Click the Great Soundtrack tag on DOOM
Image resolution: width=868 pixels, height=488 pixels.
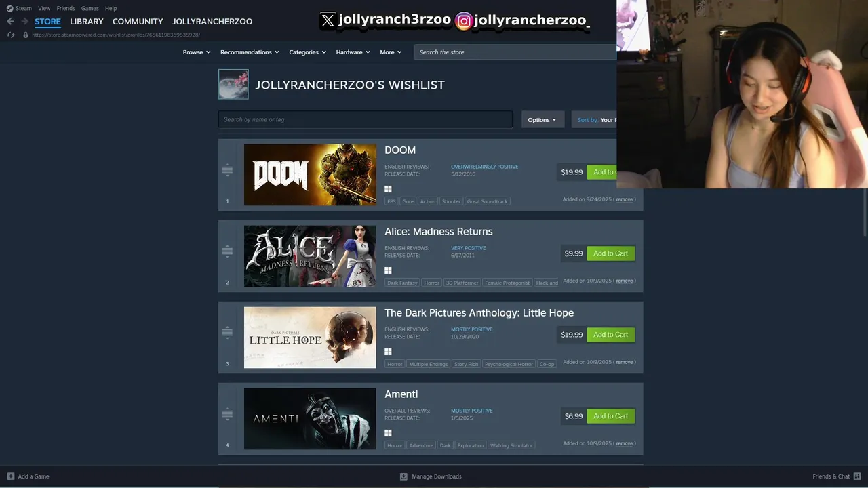[x=487, y=201]
